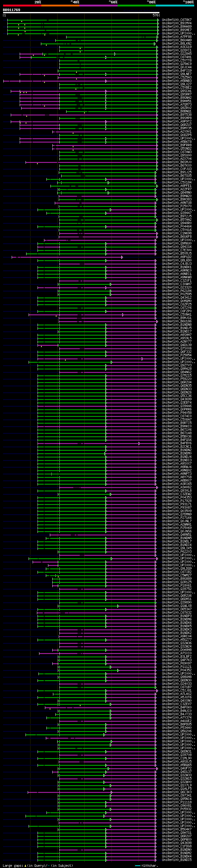The width and height of the screenshot is (197, 868).
Task: Click the red 20% legend color bar
Action: click(x=22, y=6)
